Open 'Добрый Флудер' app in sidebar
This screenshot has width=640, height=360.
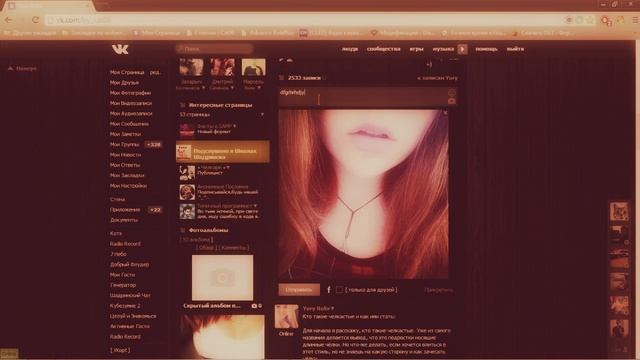click(x=129, y=264)
